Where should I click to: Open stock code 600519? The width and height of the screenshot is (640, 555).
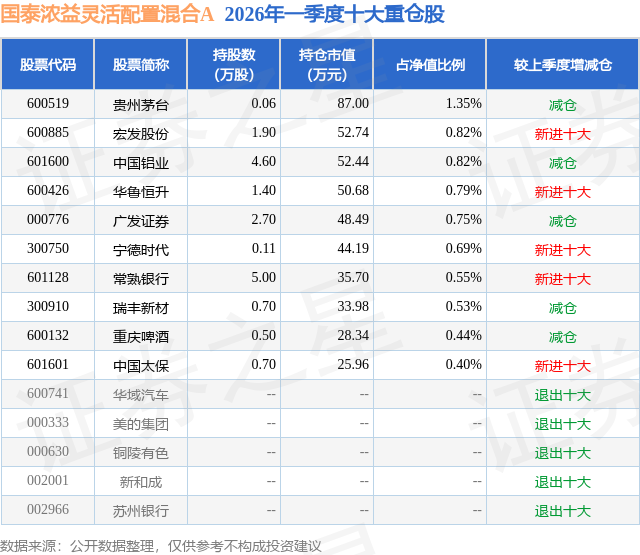click(48, 104)
